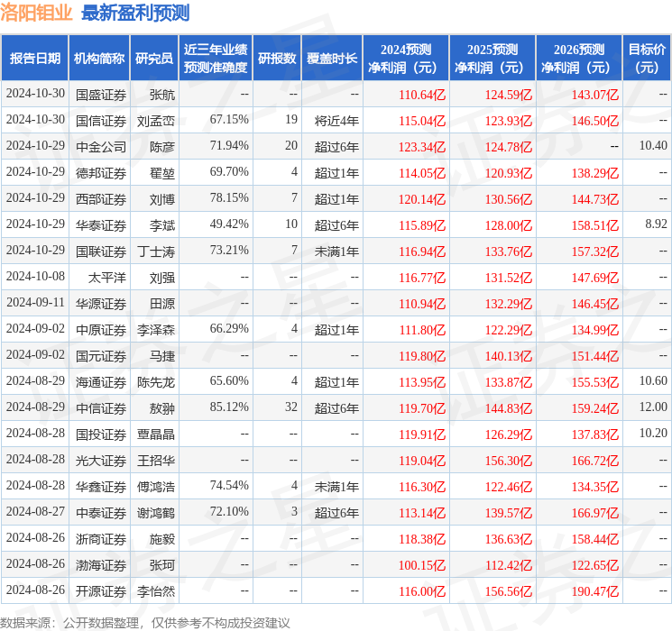Click researcher name 敖翀

click(162, 408)
